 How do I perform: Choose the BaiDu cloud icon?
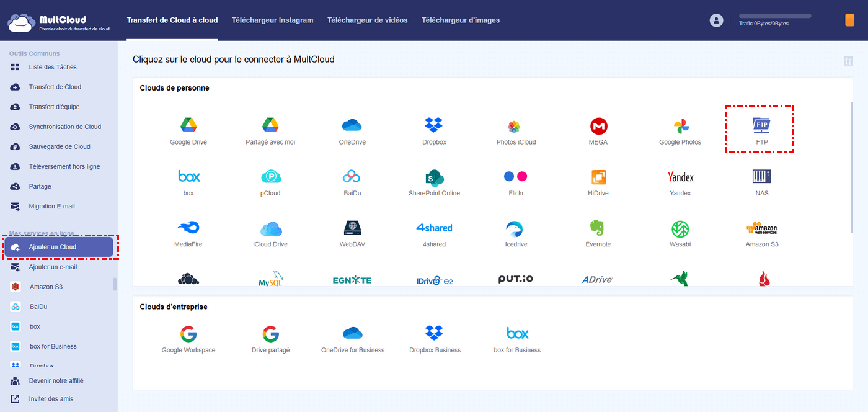click(352, 182)
